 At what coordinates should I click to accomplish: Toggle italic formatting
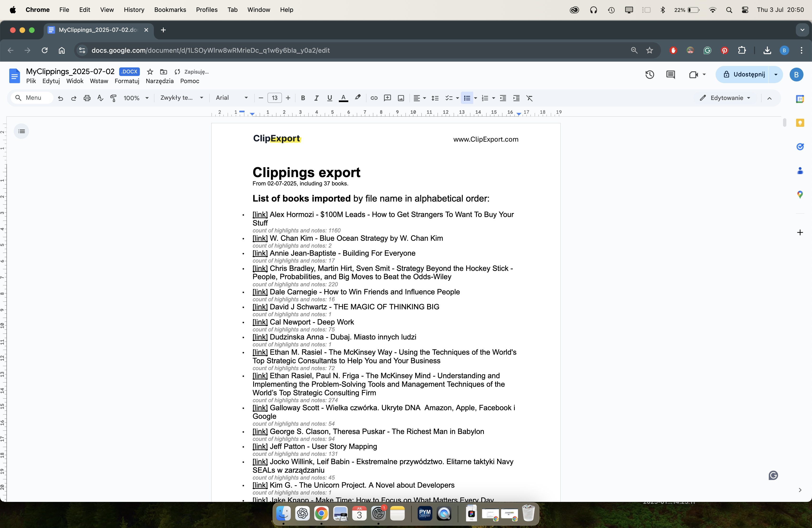[316, 98]
